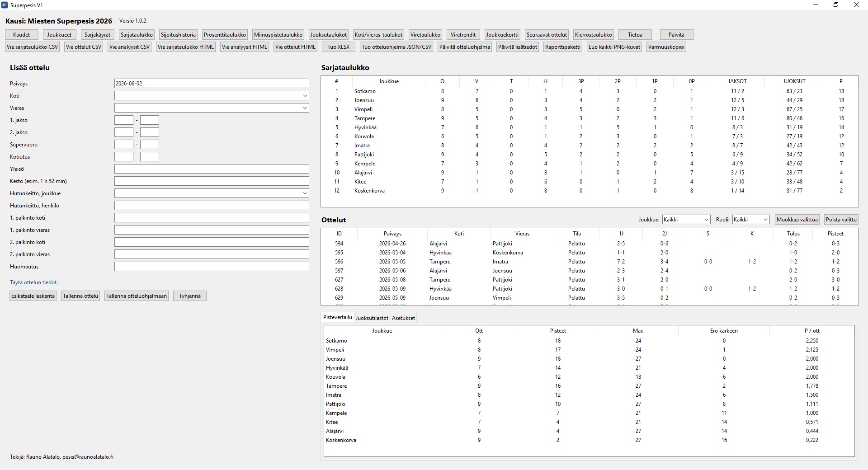Viewport: 868px width, 470px height.
Task: Export matches with Vie ottelut CSV
Action: click(84, 47)
